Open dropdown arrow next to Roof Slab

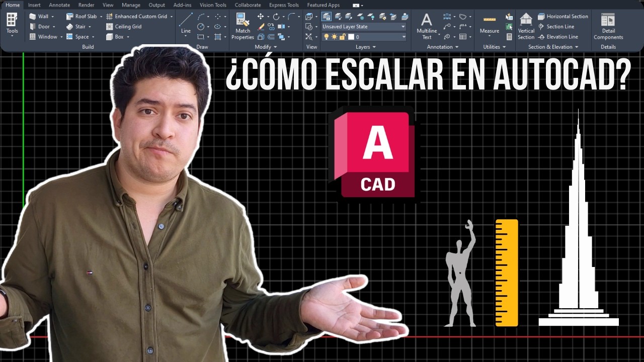[x=101, y=17]
